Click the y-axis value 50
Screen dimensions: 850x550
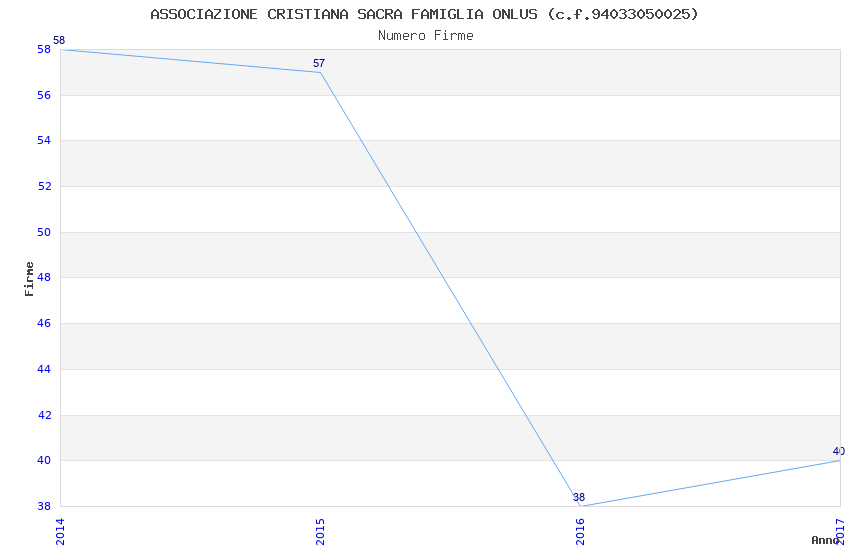[x=44, y=232]
